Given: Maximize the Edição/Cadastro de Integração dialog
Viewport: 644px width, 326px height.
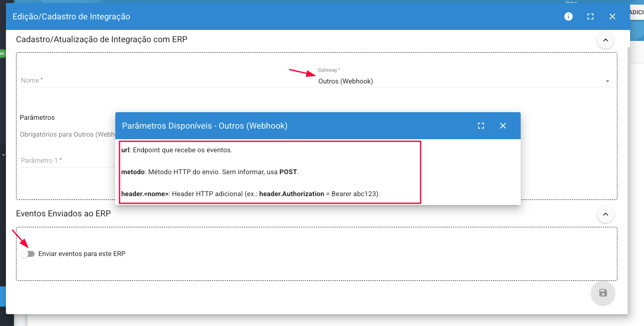Looking at the screenshot, I should point(590,16).
